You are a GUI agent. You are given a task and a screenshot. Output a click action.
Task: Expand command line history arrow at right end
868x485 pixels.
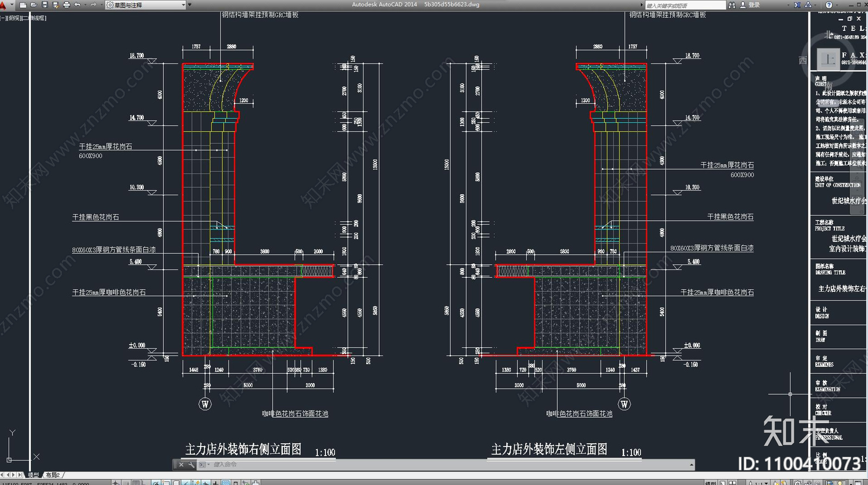pos(691,465)
